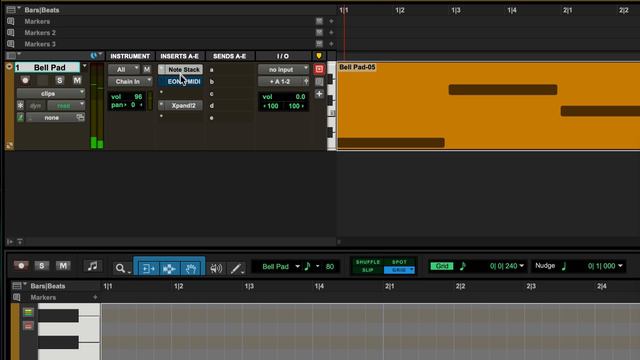This screenshot has height=360, width=640.
Task: Arm the Bell Pad track for recording
Action: (25, 80)
